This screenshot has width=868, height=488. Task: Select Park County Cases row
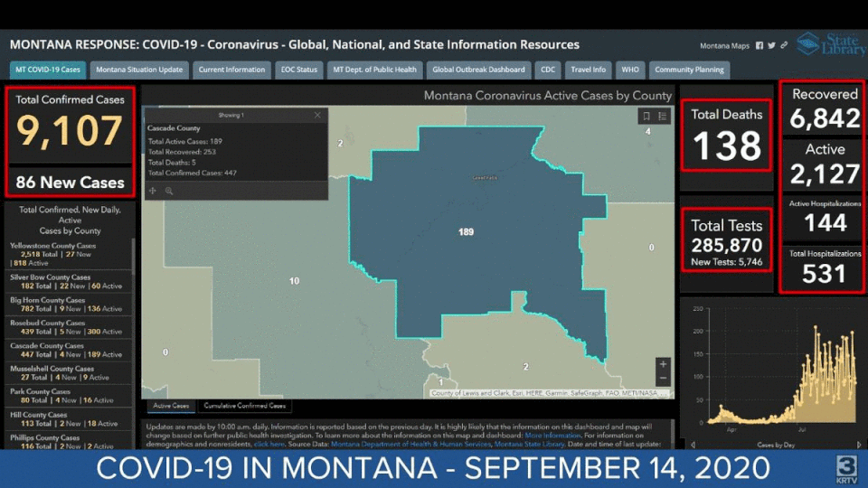68,396
